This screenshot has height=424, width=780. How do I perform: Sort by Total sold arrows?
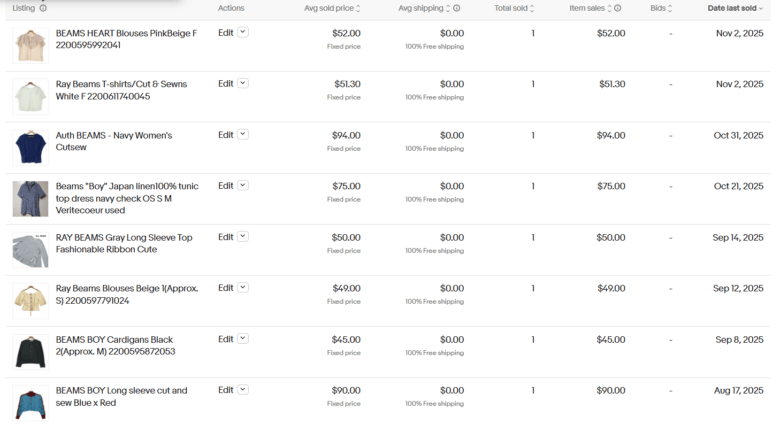[x=532, y=8]
